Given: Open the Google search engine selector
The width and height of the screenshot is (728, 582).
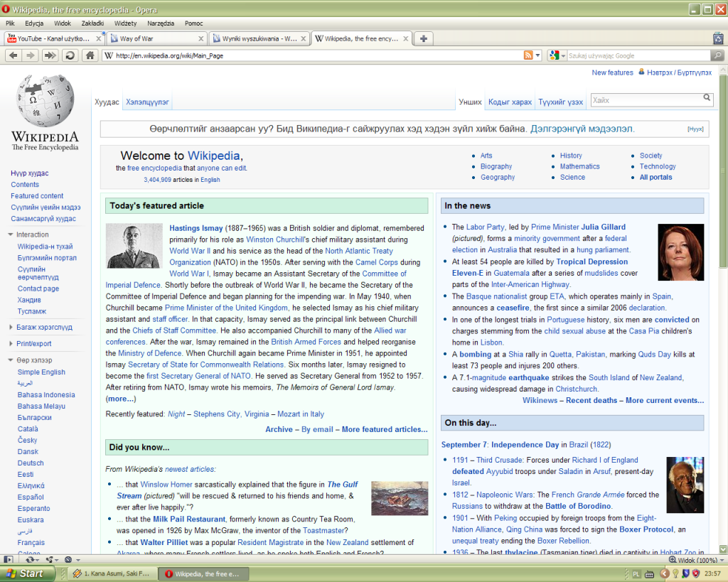Looking at the screenshot, I should click(557, 55).
